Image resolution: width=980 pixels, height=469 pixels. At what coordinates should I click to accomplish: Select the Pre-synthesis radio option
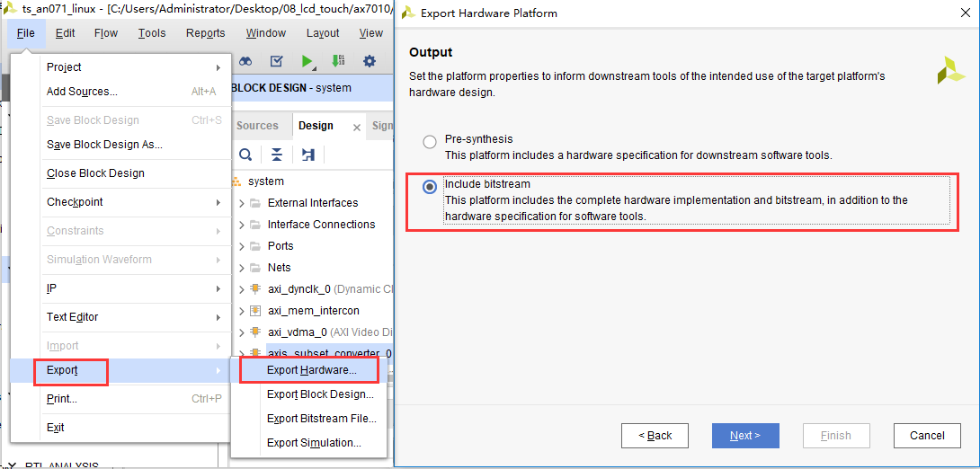(430, 142)
